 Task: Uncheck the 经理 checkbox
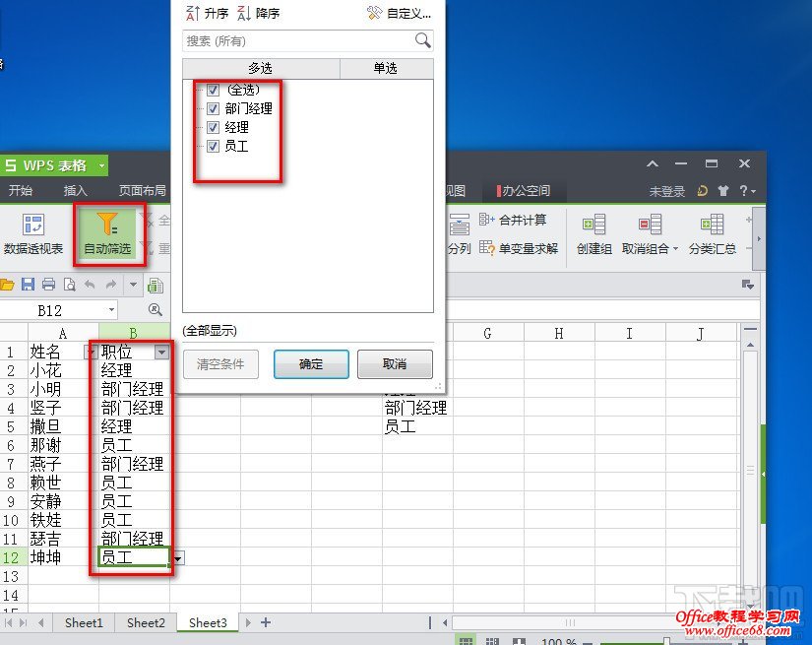click(213, 127)
